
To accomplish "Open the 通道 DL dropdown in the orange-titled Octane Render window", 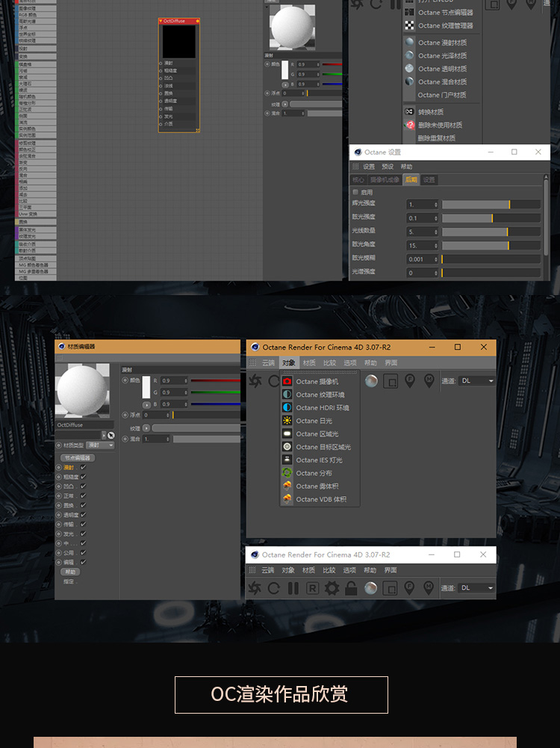I will 477,380.
